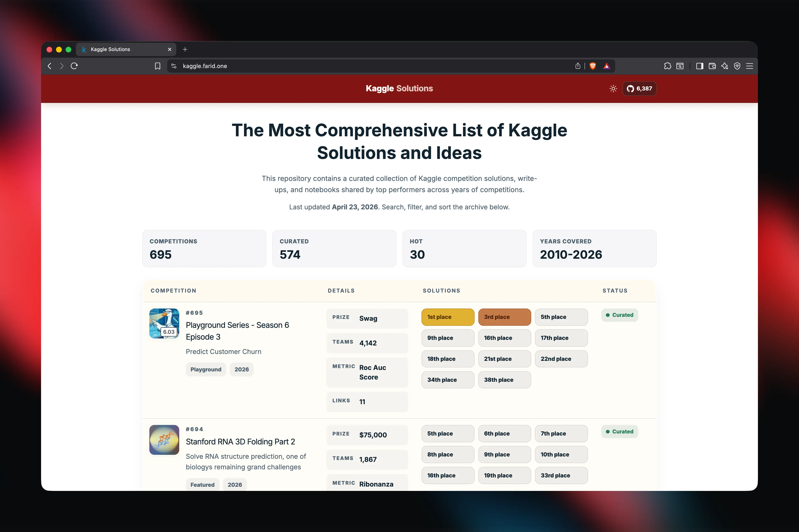Open the 1st place solution for #695
Screen dimensions: 799x532
coord(448,317)
